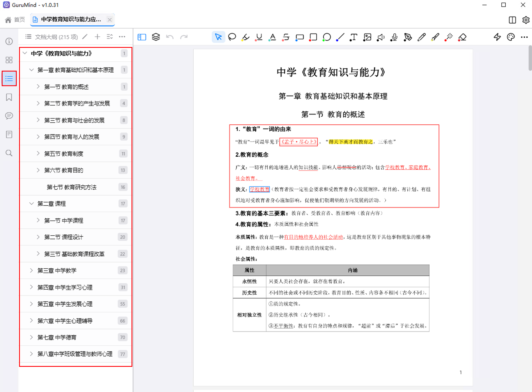
Task: Select the fountain pen nib tool
Action: click(x=408, y=37)
